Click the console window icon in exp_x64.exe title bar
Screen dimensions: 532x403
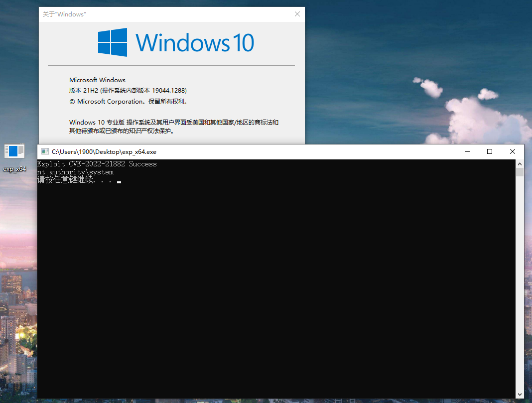click(45, 151)
